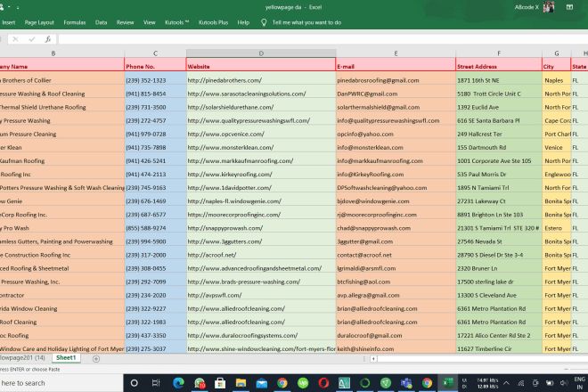Click the horizontal scrollbar left arrow
588x392 pixels.
click(373, 359)
